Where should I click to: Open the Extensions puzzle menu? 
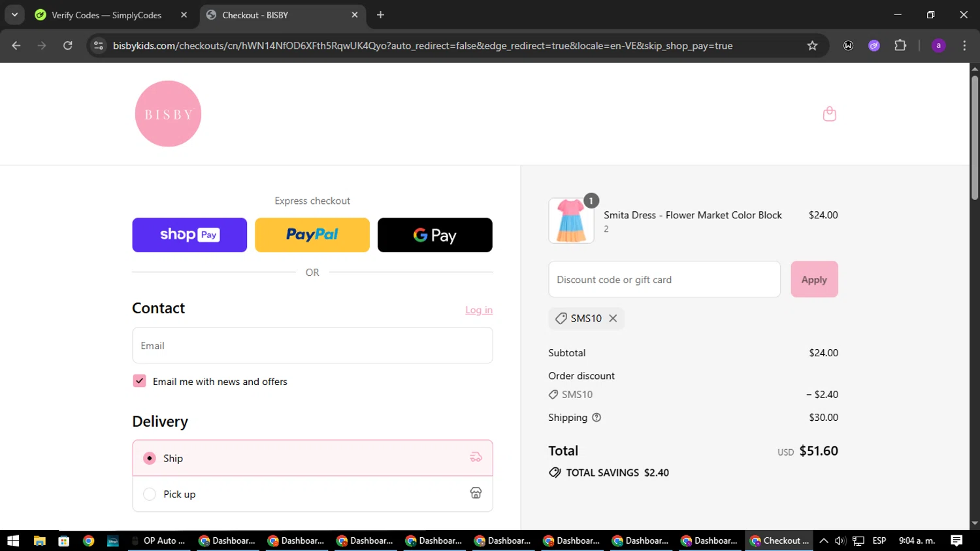[900, 46]
